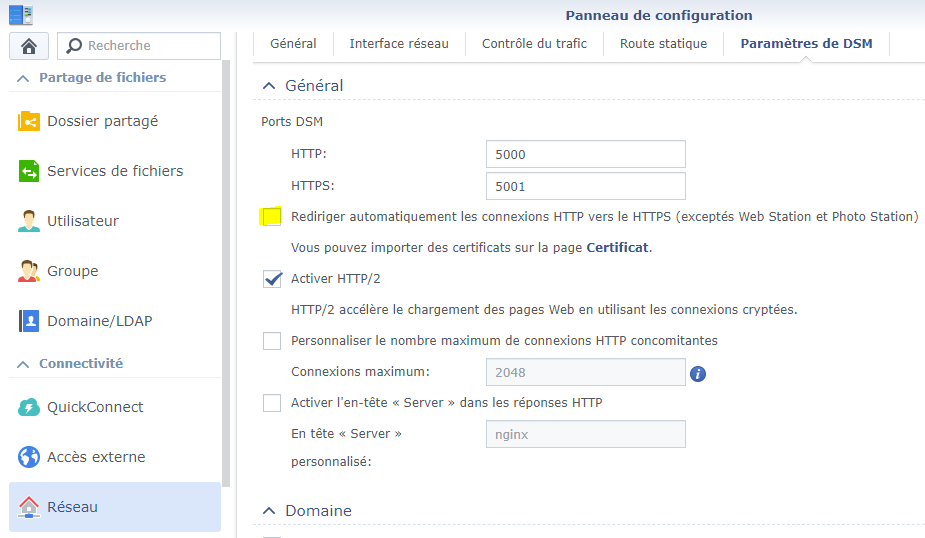The image size is (925, 538).
Task: Open the Groupe icon
Action: pos(29,271)
